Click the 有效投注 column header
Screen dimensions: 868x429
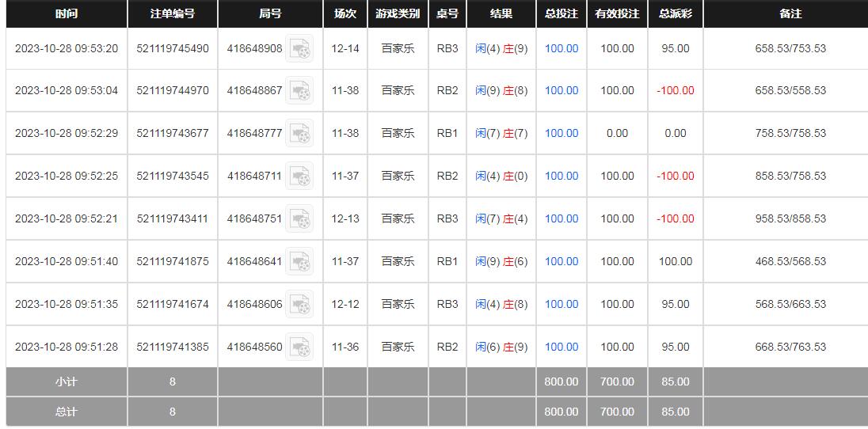coord(617,14)
